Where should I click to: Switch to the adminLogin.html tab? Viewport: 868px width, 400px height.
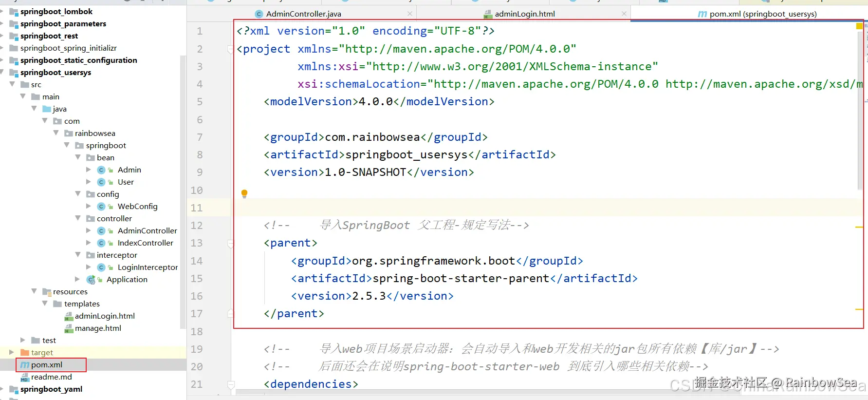click(x=525, y=14)
